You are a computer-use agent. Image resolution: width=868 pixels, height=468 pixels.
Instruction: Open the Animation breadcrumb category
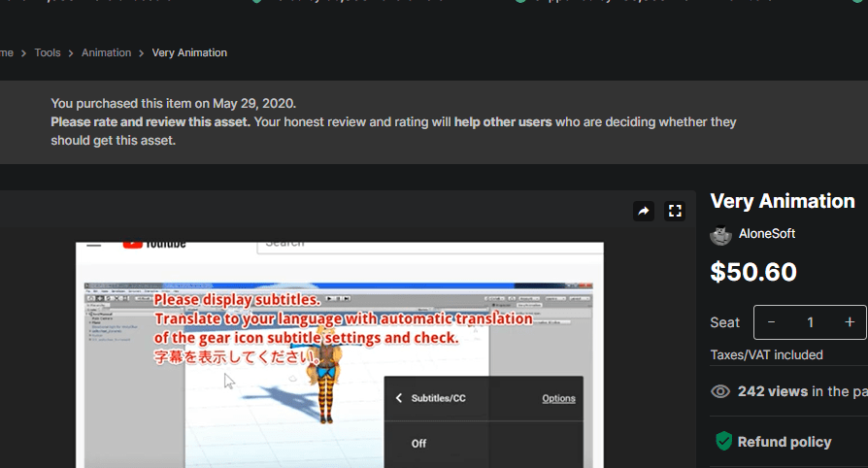point(106,52)
